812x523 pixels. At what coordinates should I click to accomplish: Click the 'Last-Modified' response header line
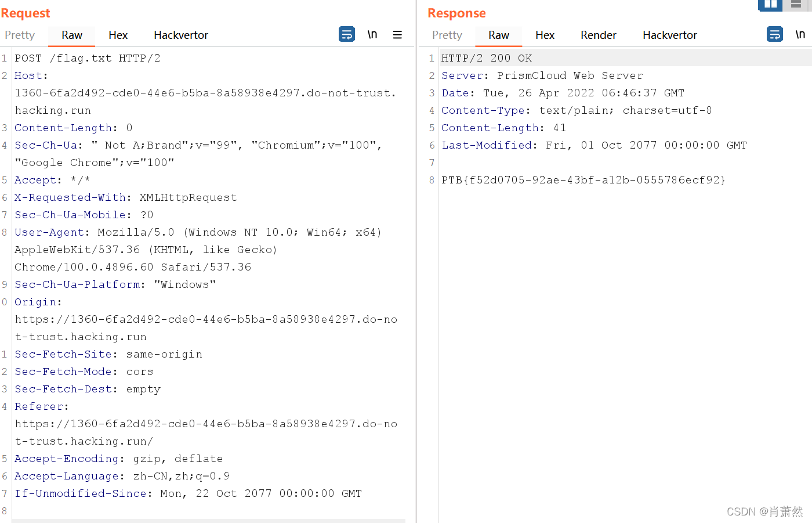(594, 145)
